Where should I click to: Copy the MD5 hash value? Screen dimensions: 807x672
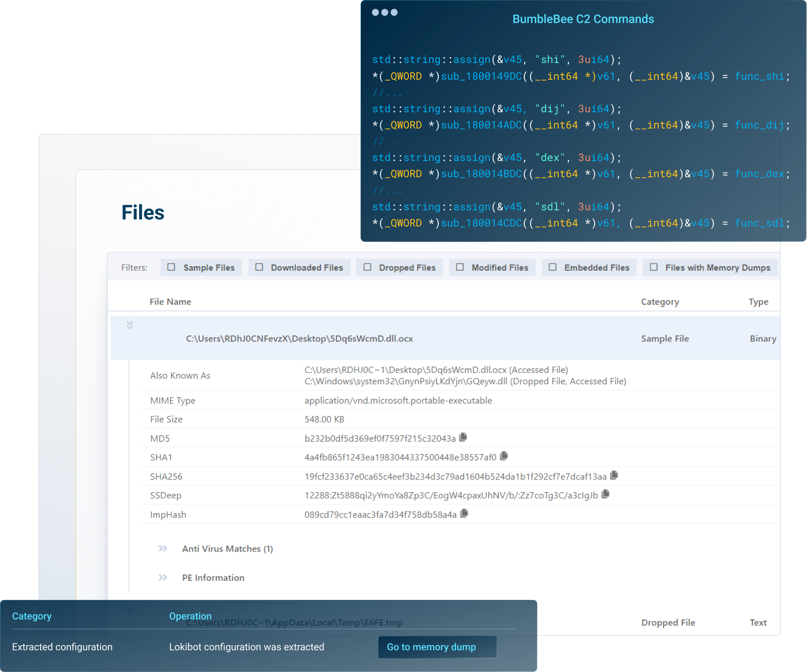pyautogui.click(x=463, y=437)
